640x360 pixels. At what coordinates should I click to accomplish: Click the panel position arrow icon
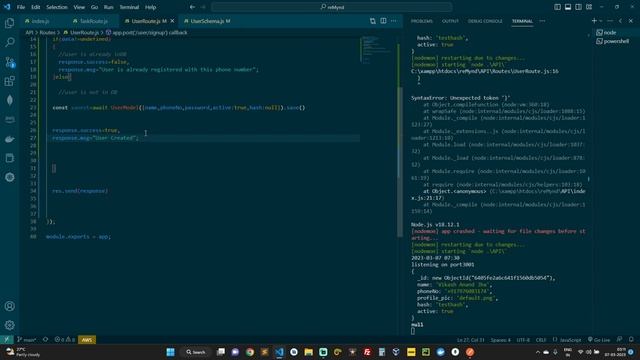coord(620,21)
